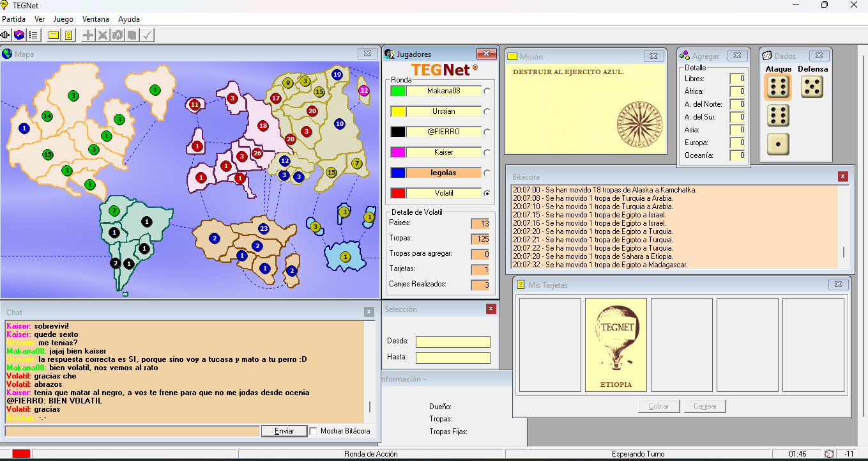
Task: Click the highlighted first attack die
Action: pos(778,87)
